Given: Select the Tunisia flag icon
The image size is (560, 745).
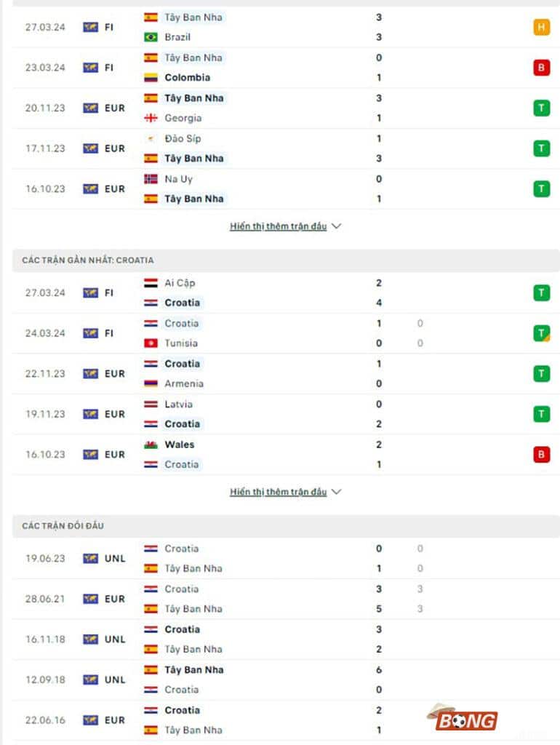Looking at the screenshot, I should [x=149, y=343].
